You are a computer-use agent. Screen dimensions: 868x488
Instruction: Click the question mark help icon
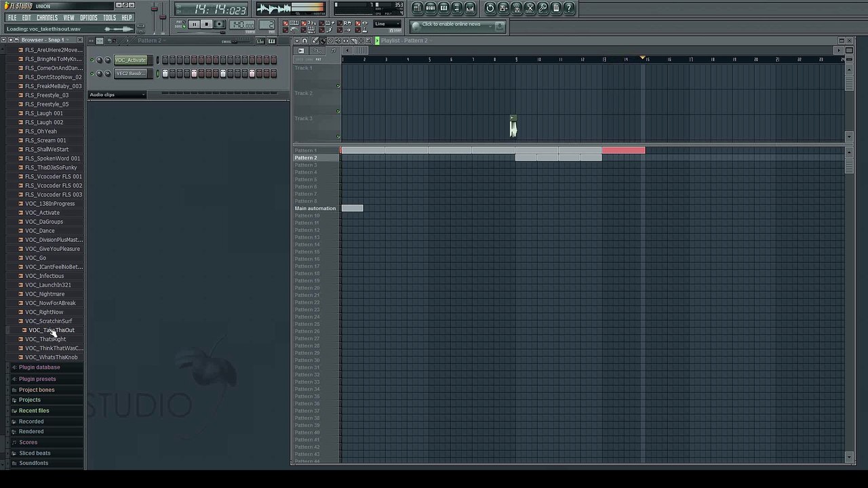[x=569, y=8]
